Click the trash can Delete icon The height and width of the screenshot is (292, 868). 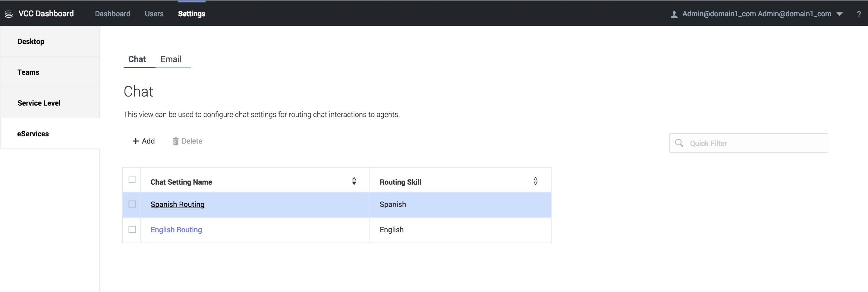tap(175, 141)
